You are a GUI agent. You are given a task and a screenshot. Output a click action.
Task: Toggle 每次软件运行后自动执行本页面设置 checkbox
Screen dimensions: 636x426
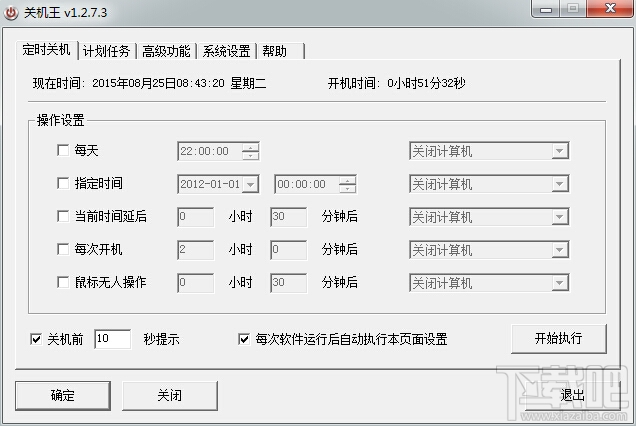coord(244,339)
